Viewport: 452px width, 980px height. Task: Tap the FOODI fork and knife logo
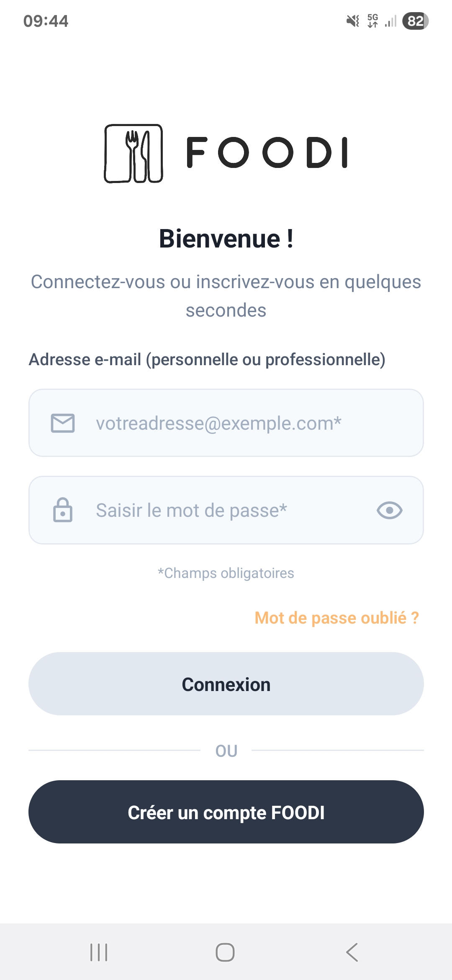coord(134,154)
